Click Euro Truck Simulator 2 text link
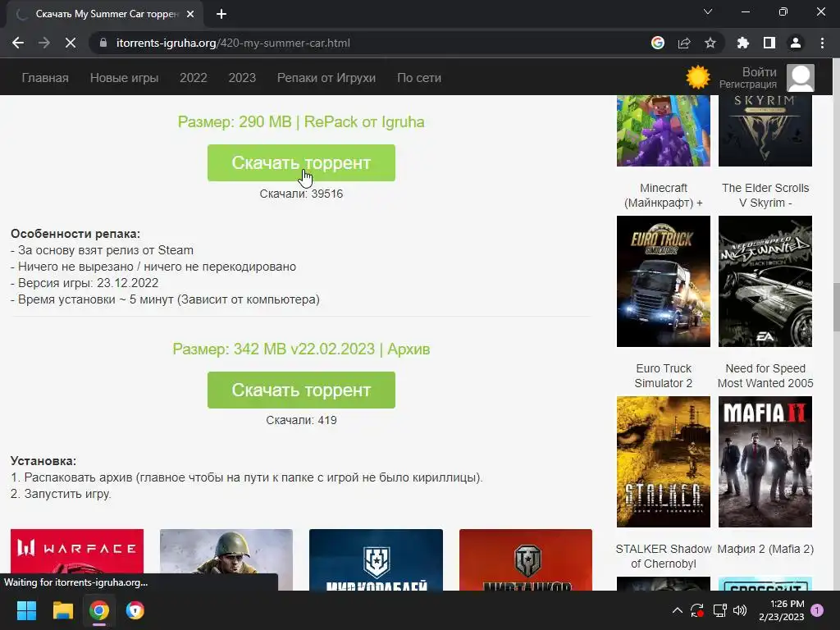 point(663,376)
